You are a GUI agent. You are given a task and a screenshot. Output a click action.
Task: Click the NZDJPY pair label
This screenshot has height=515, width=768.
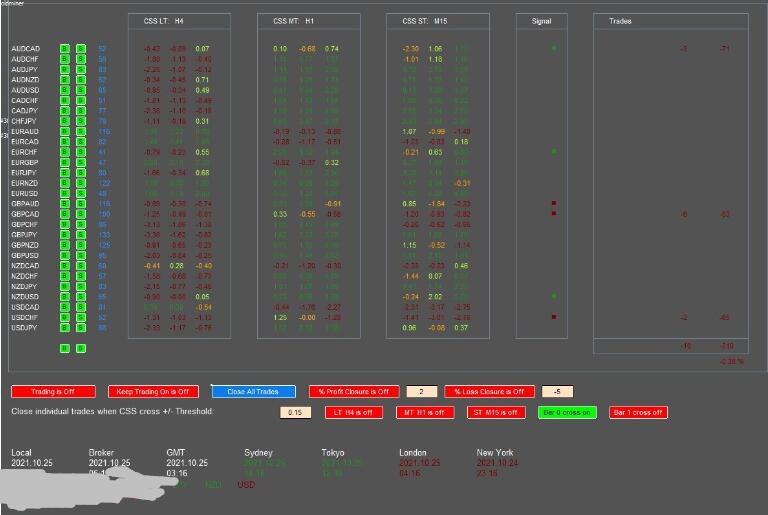click(24, 286)
